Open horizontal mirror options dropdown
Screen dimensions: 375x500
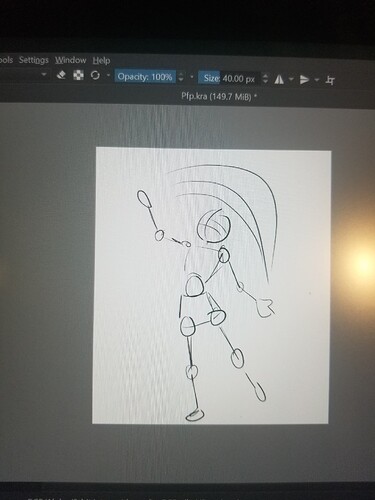(291, 79)
